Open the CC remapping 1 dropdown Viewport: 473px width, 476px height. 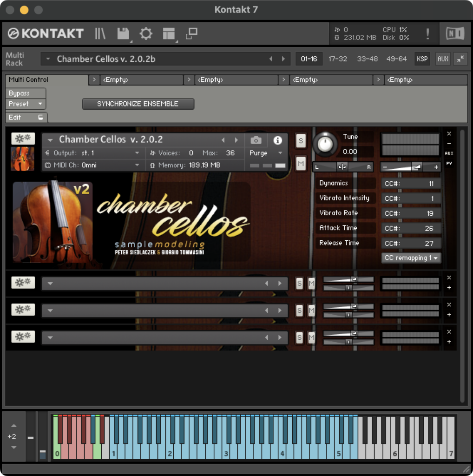(x=411, y=258)
